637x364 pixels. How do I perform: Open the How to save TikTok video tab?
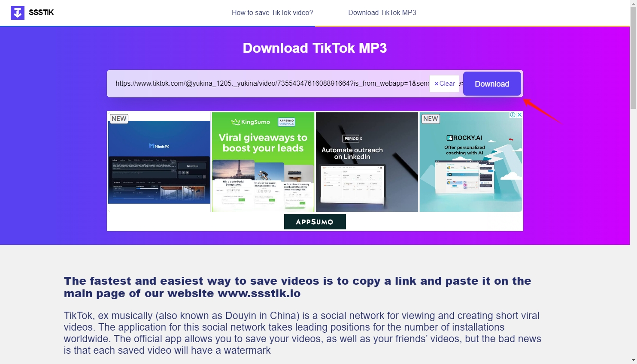(x=272, y=13)
